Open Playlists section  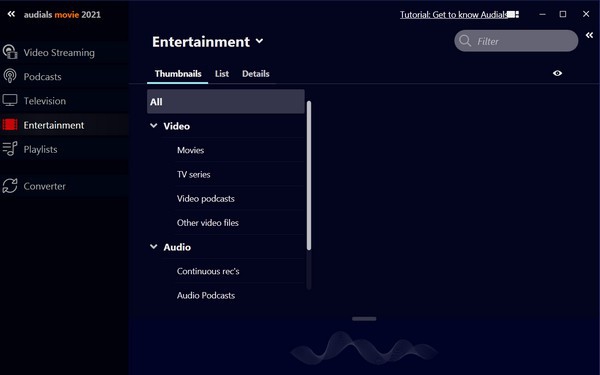click(x=41, y=149)
